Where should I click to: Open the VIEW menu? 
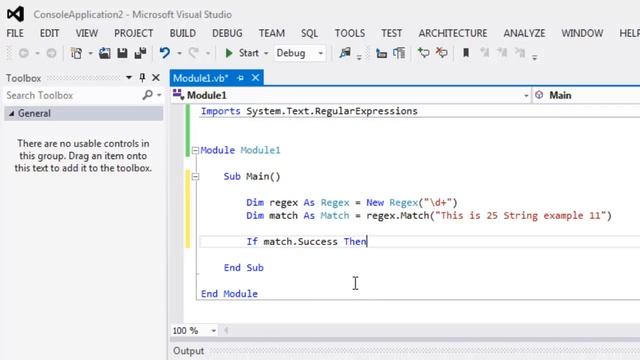tap(87, 33)
